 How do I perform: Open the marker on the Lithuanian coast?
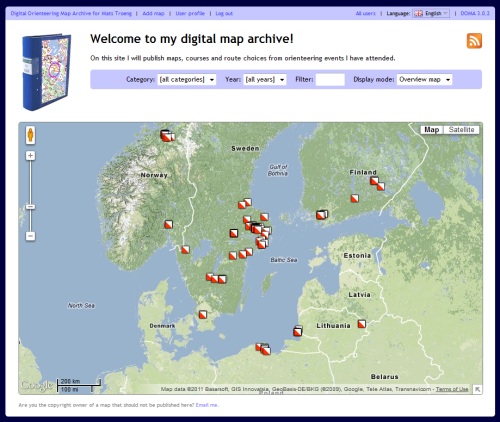tap(298, 331)
